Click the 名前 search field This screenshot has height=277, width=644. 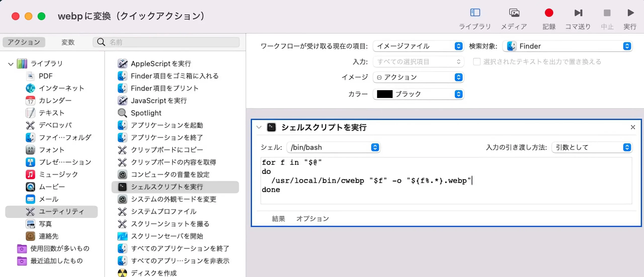pos(166,42)
